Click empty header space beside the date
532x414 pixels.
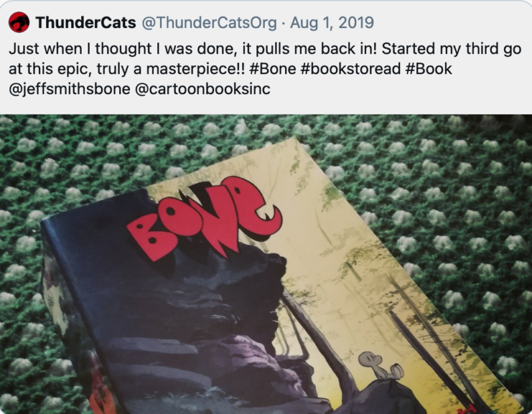click(x=451, y=23)
